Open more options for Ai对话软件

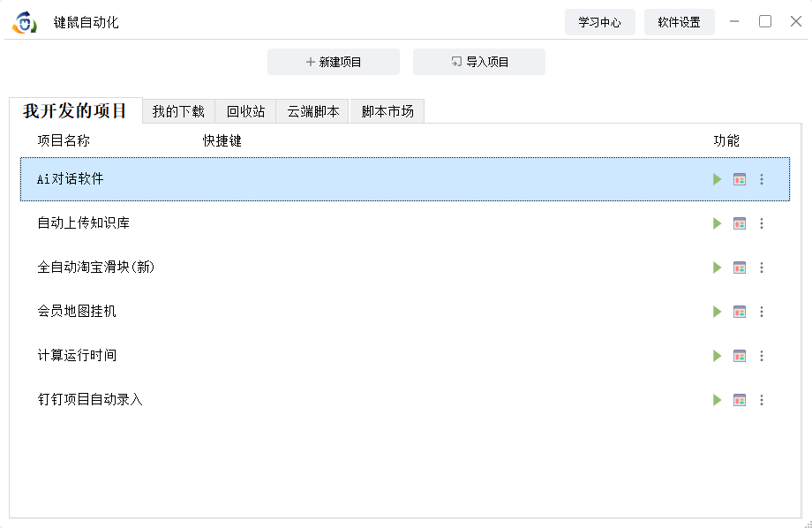pyautogui.click(x=761, y=179)
